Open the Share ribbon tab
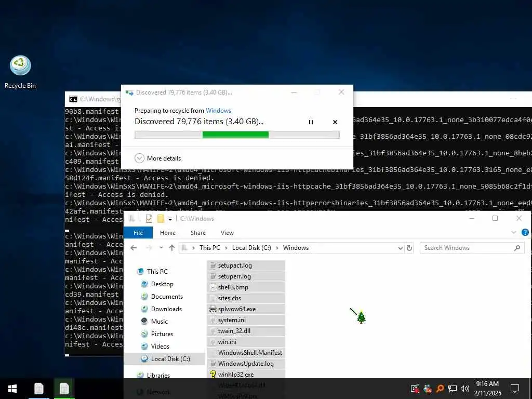The image size is (532, 399). [x=198, y=233]
